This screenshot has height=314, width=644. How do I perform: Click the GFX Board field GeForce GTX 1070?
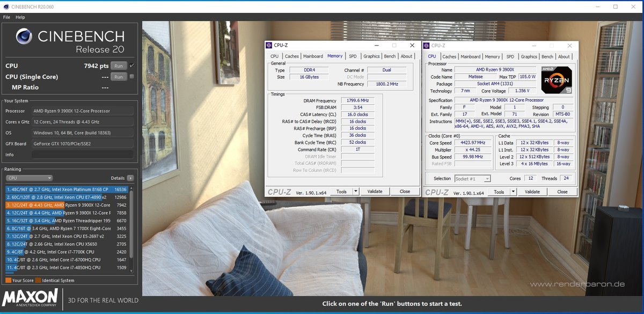pyautogui.click(x=82, y=144)
